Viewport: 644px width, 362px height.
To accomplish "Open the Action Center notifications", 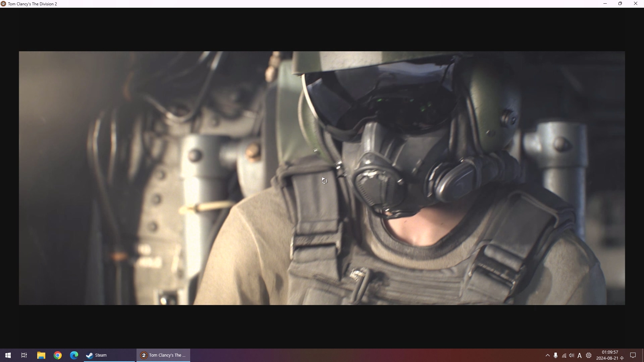I will pos(633,355).
